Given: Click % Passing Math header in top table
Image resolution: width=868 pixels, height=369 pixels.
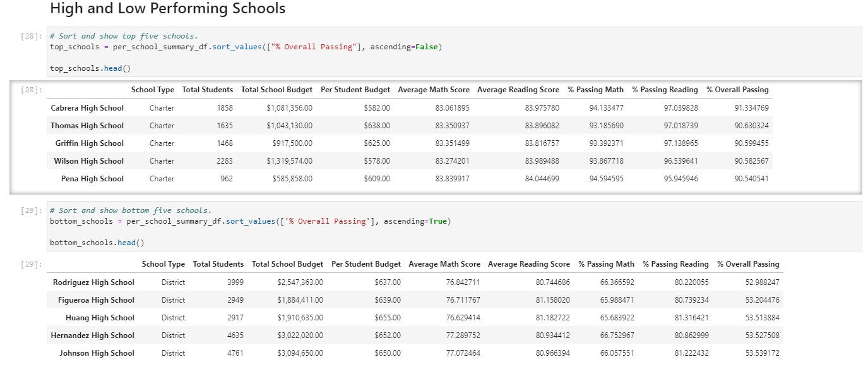Looking at the screenshot, I should [x=595, y=90].
